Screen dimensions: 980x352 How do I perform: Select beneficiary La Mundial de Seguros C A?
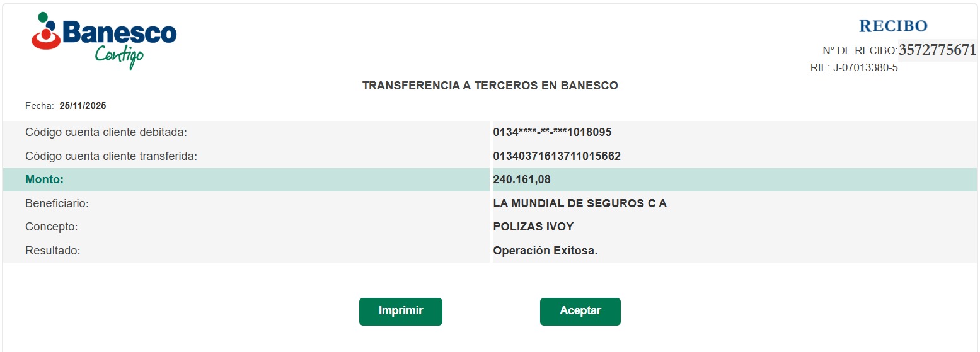579,203
